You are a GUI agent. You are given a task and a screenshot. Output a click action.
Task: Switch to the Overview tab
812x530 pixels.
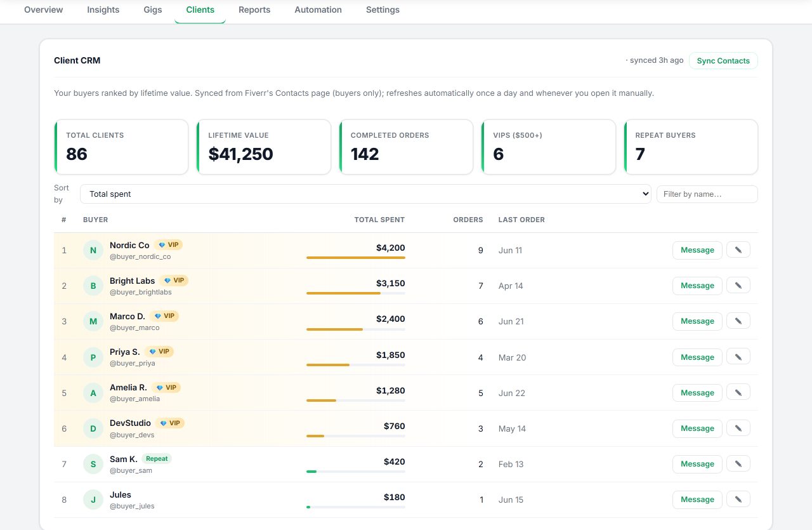pos(44,10)
